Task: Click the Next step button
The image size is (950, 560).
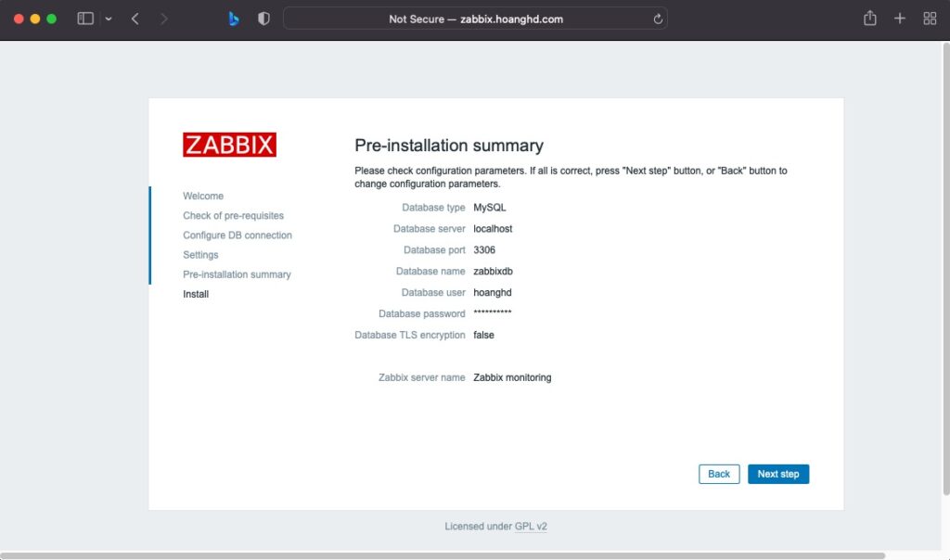Action: point(778,474)
